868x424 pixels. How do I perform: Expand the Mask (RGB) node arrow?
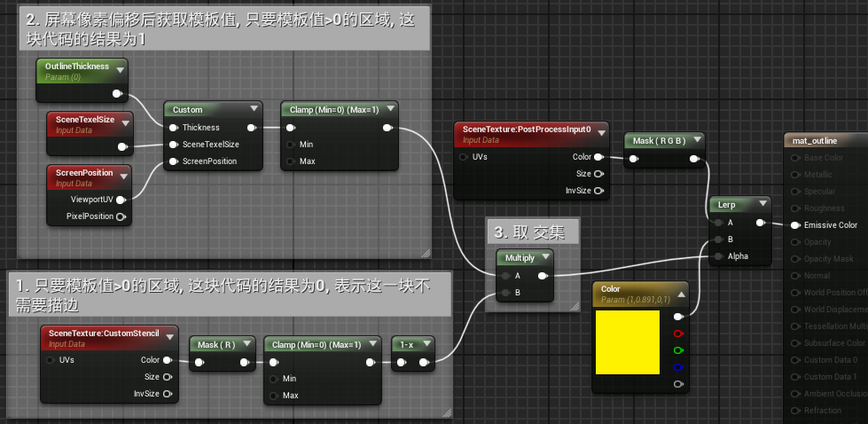(x=695, y=140)
